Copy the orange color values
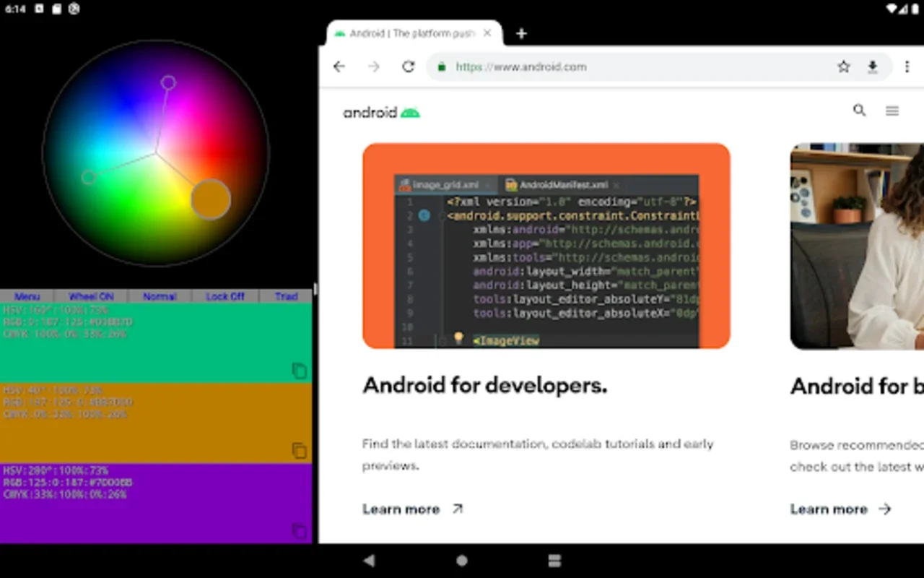The width and height of the screenshot is (924, 578). click(299, 451)
